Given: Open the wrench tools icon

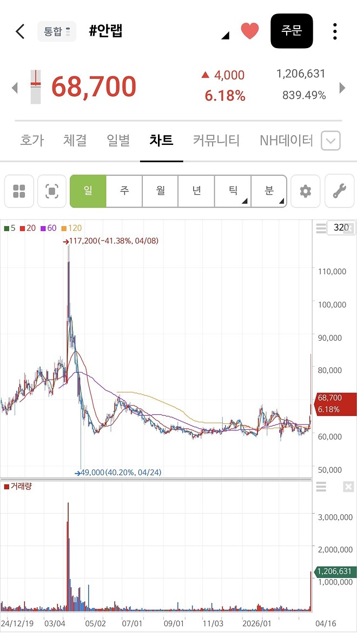Looking at the screenshot, I should [x=339, y=191].
